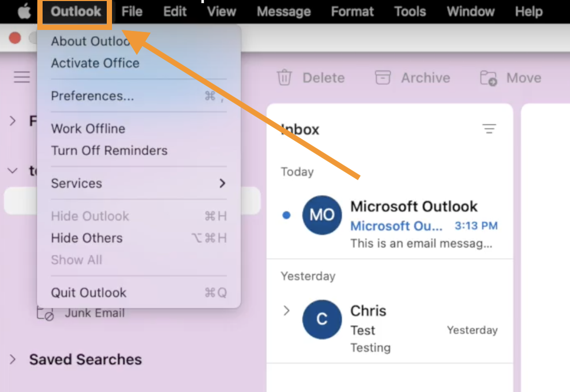Click the Today group header
The height and width of the screenshot is (392, 570).
[x=297, y=171]
